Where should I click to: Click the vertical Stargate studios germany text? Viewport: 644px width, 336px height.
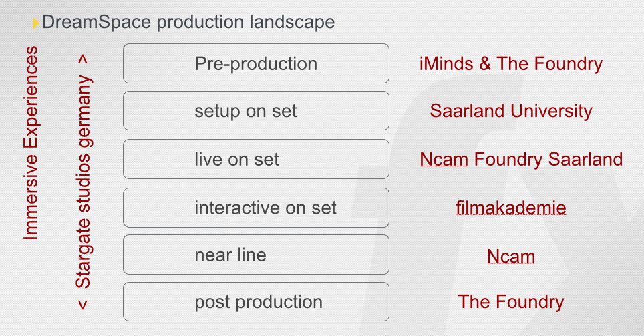click(84, 182)
